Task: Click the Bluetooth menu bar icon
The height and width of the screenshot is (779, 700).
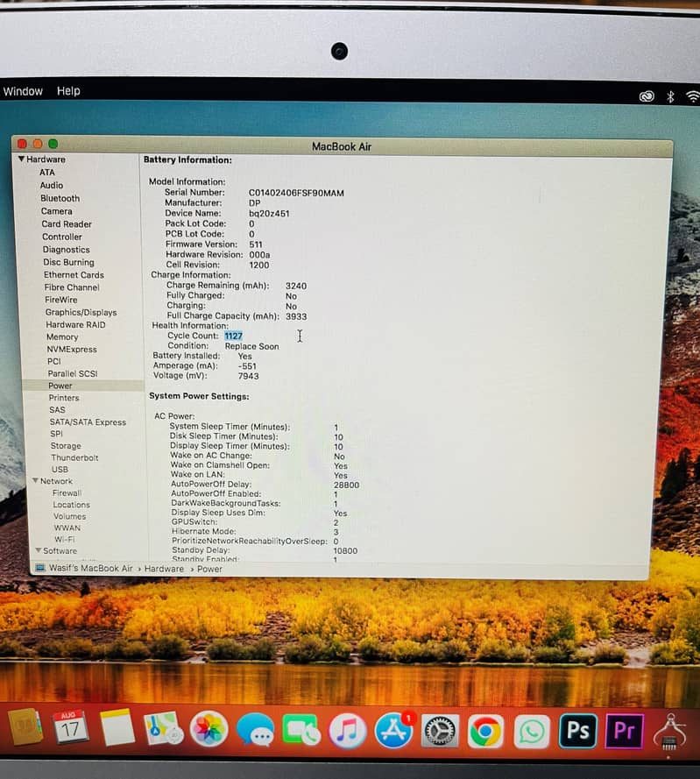Action: (x=670, y=96)
